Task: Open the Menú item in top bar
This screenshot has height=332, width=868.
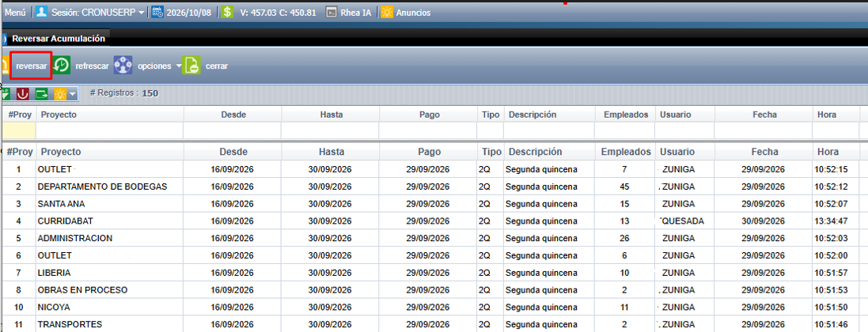Action: point(15,12)
